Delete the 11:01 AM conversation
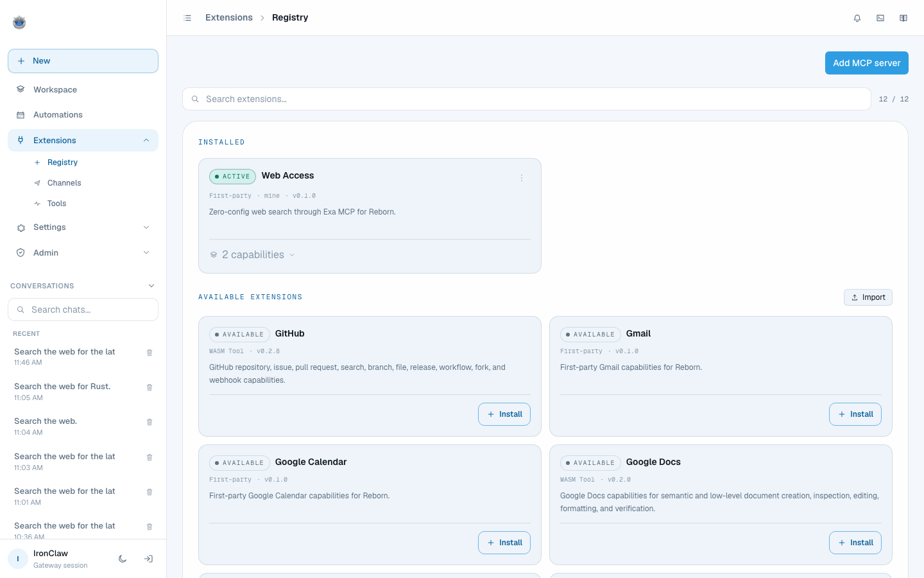The image size is (924, 578). pyautogui.click(x=150, y=492)
